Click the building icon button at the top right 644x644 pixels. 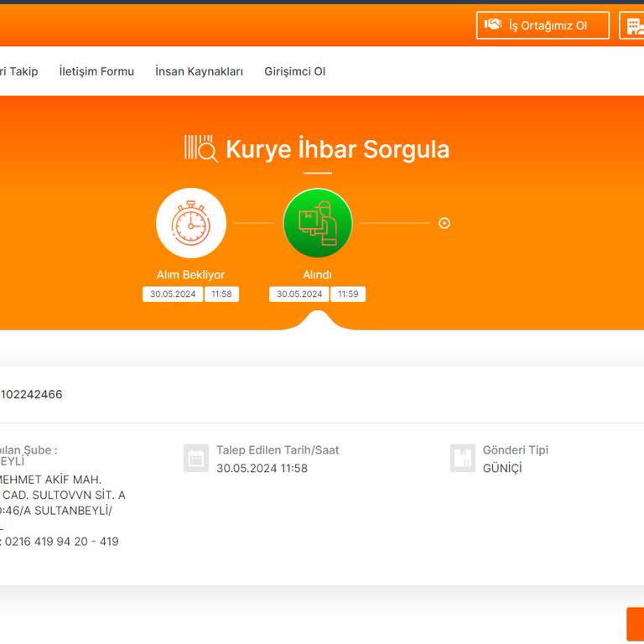(x=631, y=25)
